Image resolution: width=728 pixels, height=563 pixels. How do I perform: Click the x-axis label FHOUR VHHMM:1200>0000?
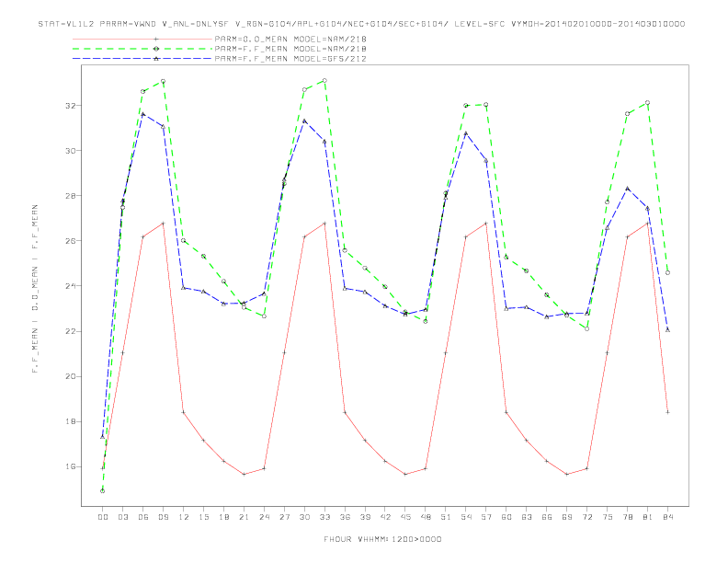382,539
